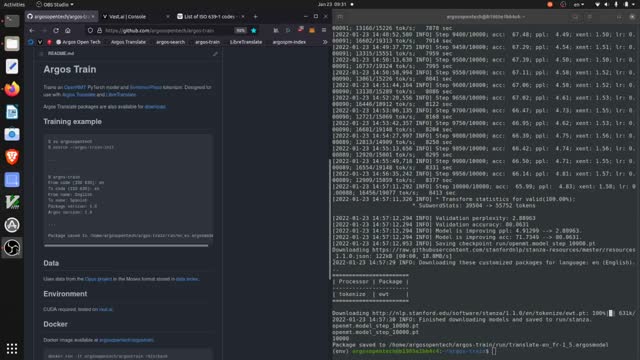Open the Firefox hamburger menu
Image resolution: width=640 pixels, height=360 pixels.
pos(324,30)
